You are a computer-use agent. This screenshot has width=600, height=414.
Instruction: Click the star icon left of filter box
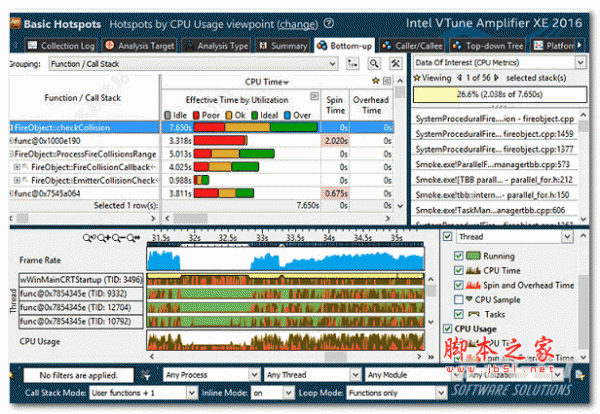[12, 375]
